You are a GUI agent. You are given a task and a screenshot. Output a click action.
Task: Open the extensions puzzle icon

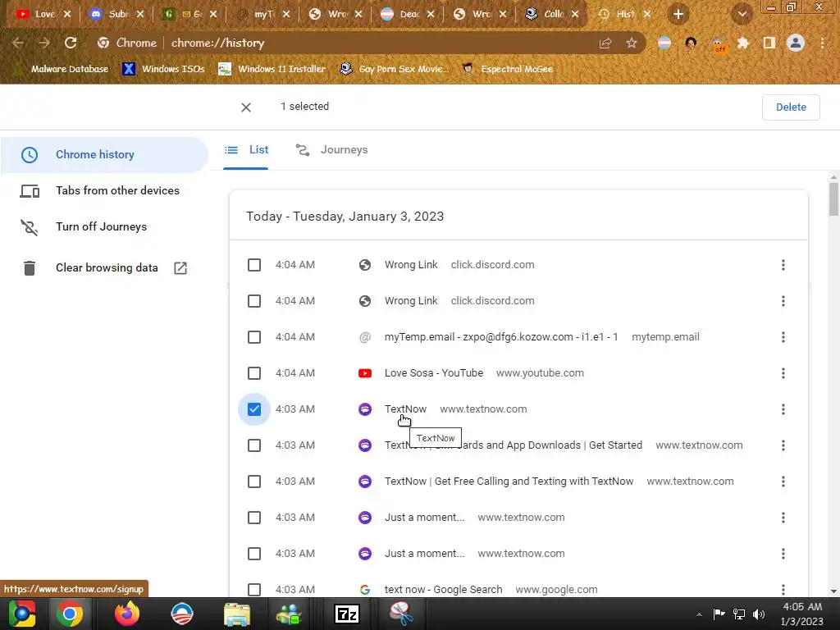[743, 43]
